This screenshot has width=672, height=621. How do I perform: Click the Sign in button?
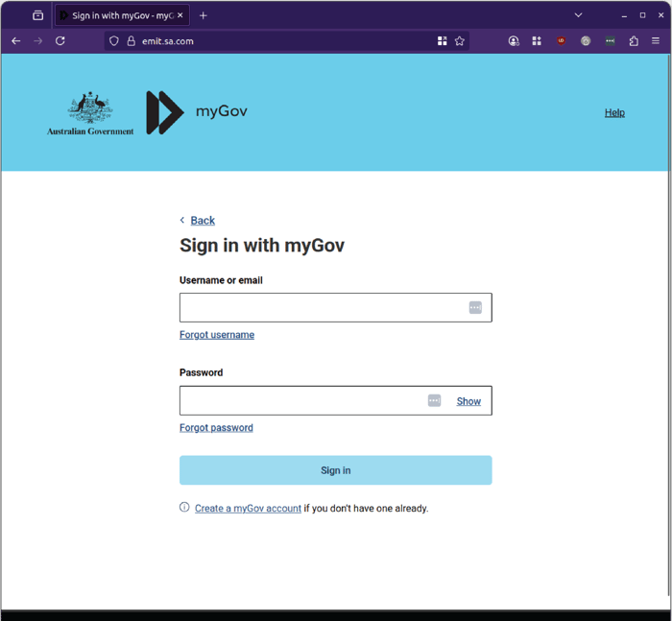336,470
